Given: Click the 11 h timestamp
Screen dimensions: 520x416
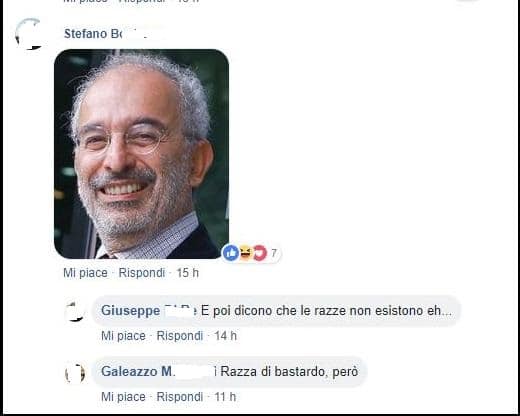Looking at the screenshot, I should click(x=225, y=397).
